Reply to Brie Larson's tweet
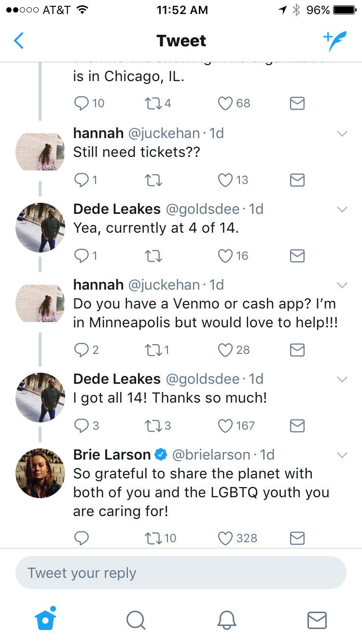 tap(81, 538)
